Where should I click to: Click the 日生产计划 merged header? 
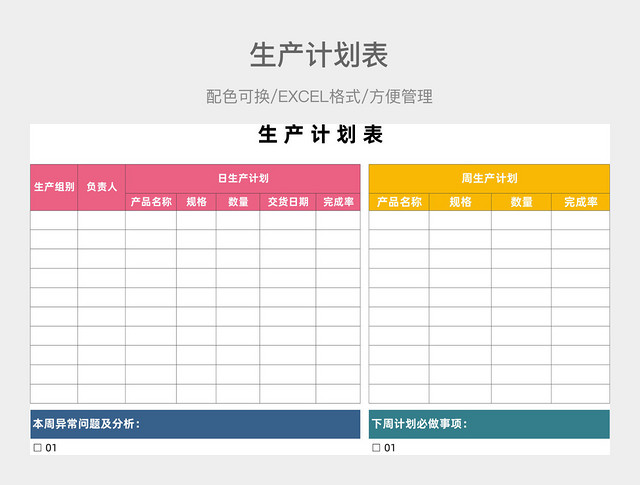click(243, 179)
